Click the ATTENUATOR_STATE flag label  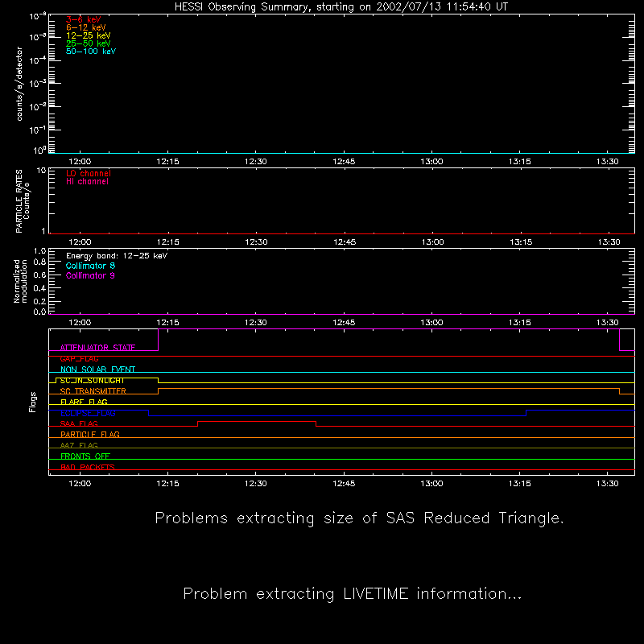tap(97, 348)
